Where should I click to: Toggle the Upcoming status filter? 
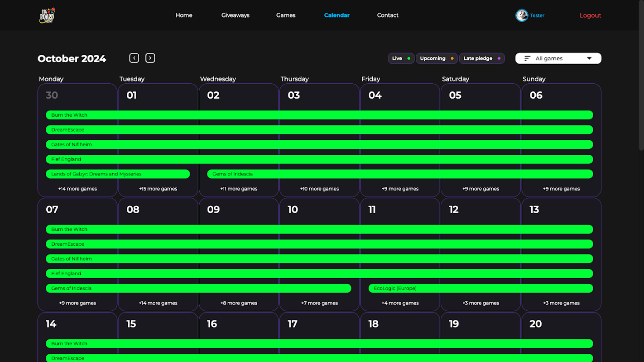point(437,58)
